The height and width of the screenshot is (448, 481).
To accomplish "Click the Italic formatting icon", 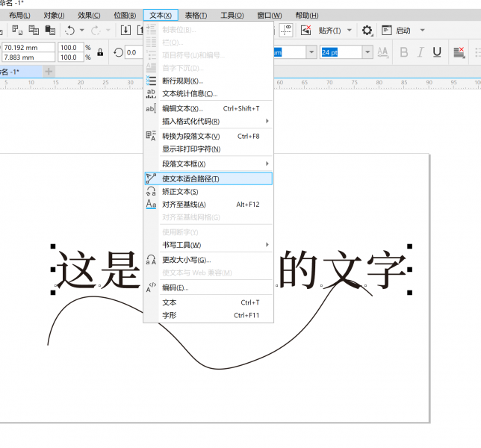I will [421, 52].
